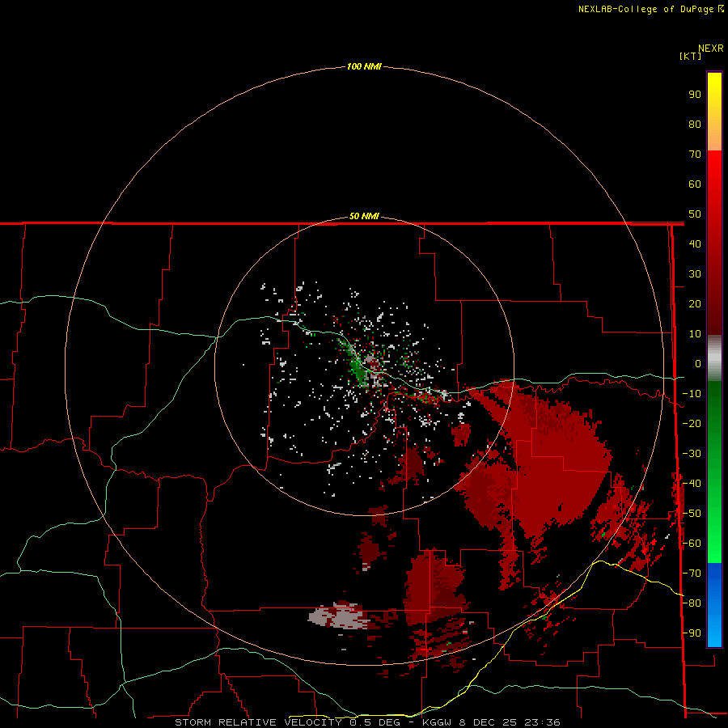Click the green inbound velocity cluster at radar center

[358, 368]
